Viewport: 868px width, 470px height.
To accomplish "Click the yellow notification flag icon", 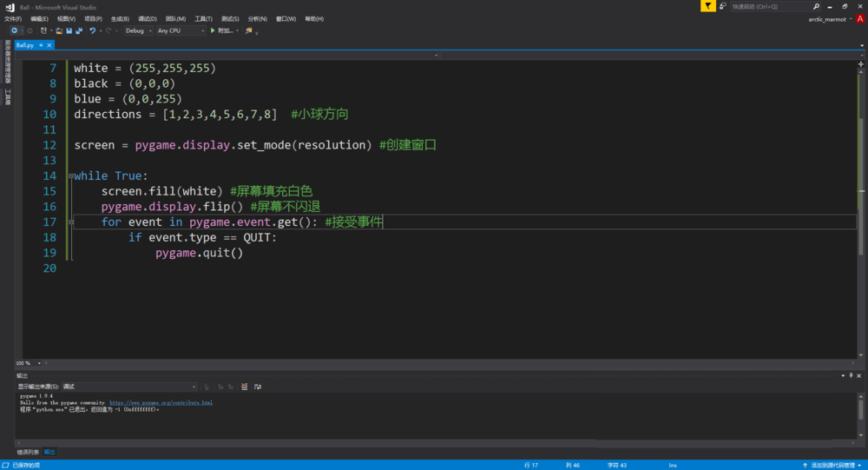I will (x=708, y=6).
